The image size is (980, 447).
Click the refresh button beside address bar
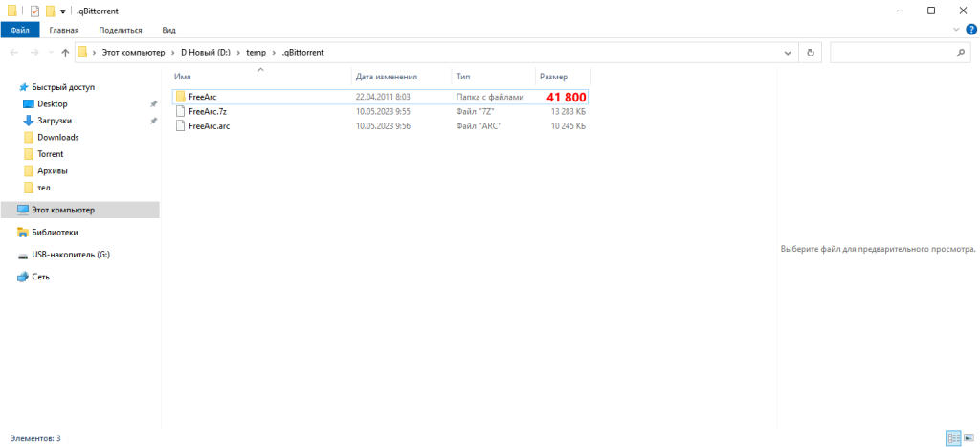tap(812, 53)
